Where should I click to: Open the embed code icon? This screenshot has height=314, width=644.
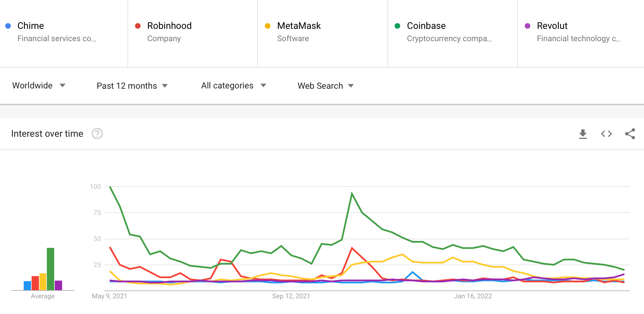tap(606, 134)
